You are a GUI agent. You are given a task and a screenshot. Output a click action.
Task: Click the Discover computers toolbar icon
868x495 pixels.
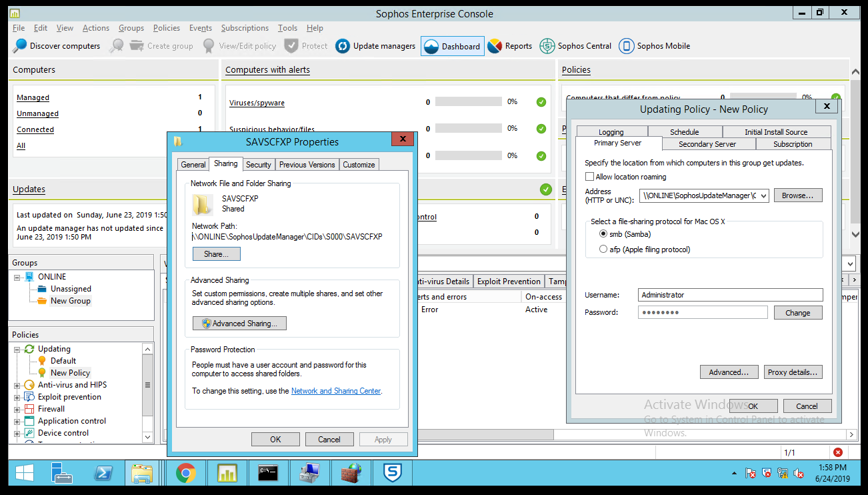[21, 46]
